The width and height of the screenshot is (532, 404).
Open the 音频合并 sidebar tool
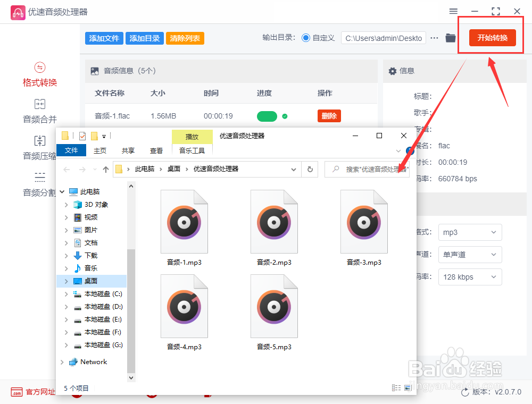40,111
